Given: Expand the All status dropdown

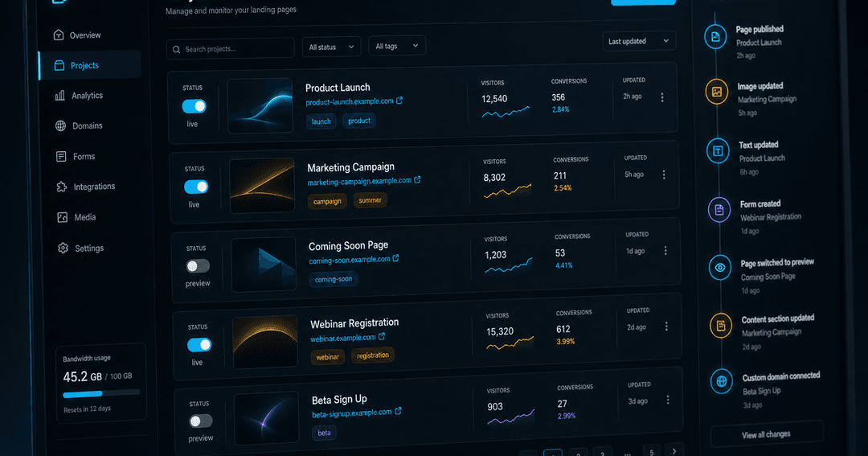Looking at the screenshot, I should coord(331,47).
